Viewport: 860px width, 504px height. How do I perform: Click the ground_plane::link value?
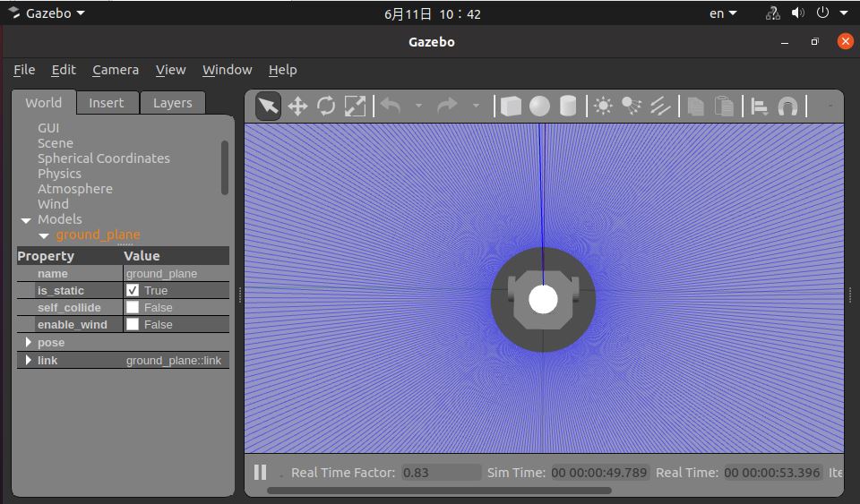pos(176,361)
